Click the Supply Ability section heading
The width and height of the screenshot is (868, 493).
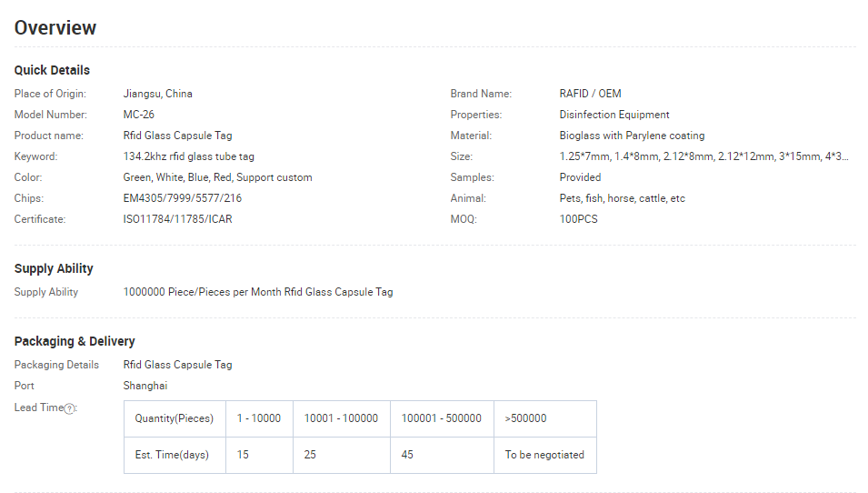(54, 268)
